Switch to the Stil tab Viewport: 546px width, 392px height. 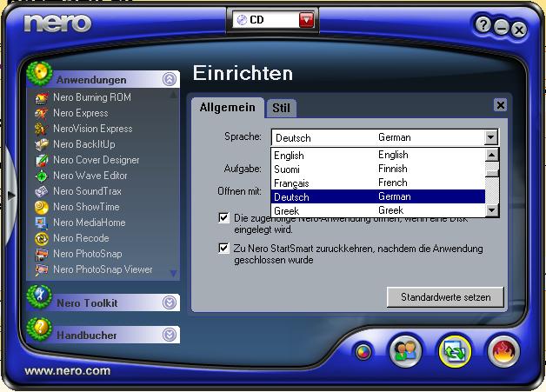pyautogui.click(x=281, y=109)
